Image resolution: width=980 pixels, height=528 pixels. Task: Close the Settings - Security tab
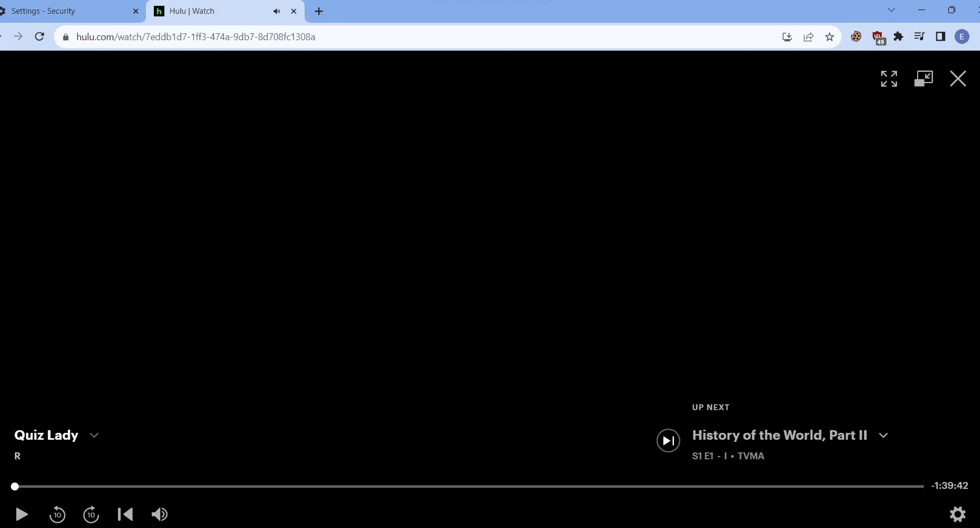click(135, 11)
